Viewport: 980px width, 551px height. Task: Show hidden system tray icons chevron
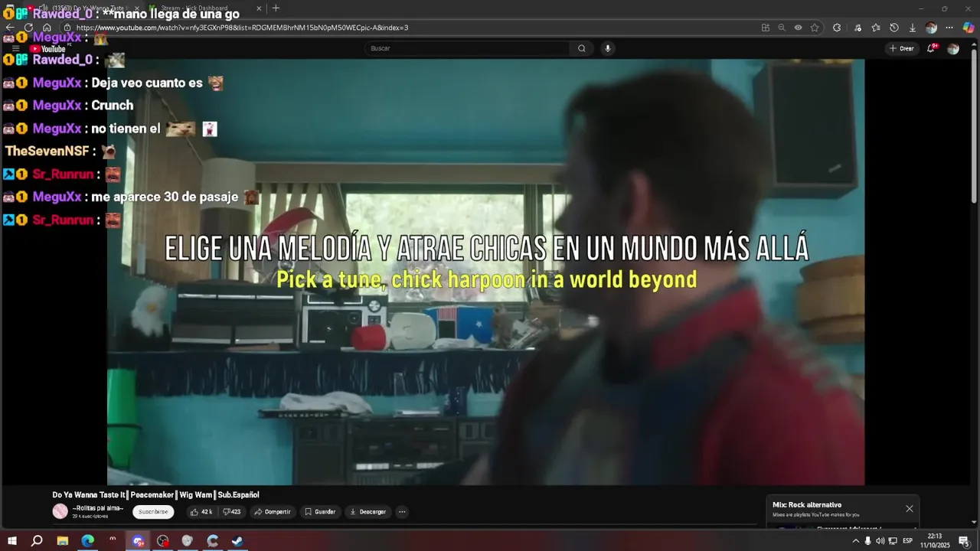click(855, 541)
